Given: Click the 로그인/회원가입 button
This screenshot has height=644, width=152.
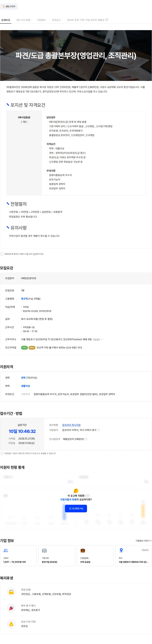Looking at the screenshot, I should click(76, 509).
